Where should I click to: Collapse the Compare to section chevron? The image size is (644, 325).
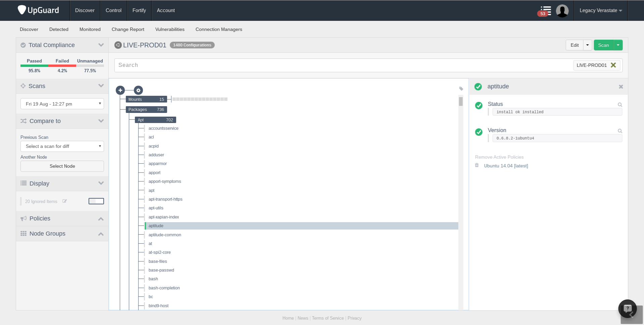pos(101,121)
